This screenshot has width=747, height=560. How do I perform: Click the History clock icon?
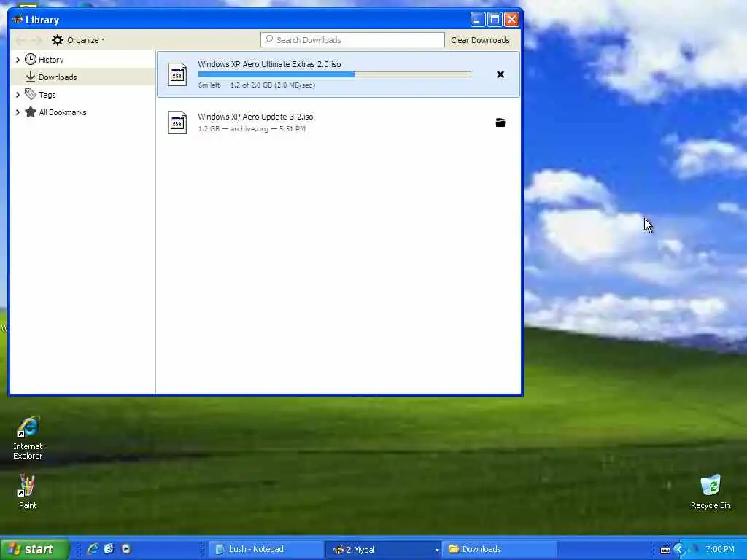point(31,59)
